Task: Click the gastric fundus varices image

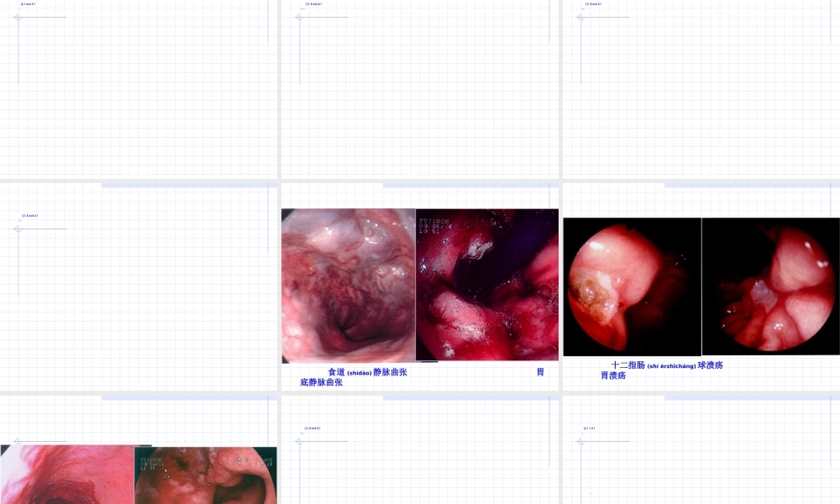Action: [487, 284]
